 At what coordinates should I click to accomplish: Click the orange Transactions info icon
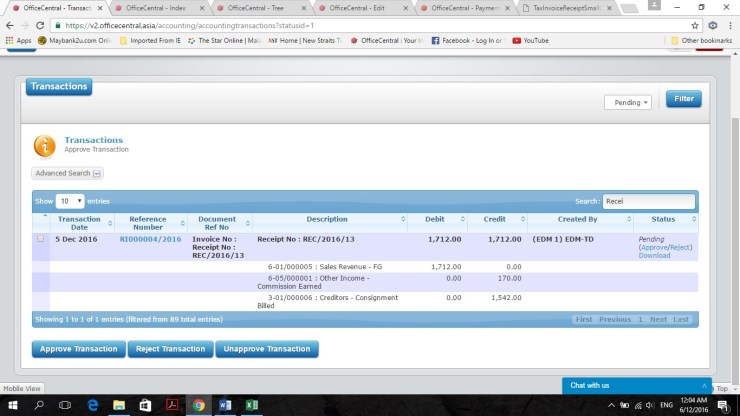(x=45, y=146)
